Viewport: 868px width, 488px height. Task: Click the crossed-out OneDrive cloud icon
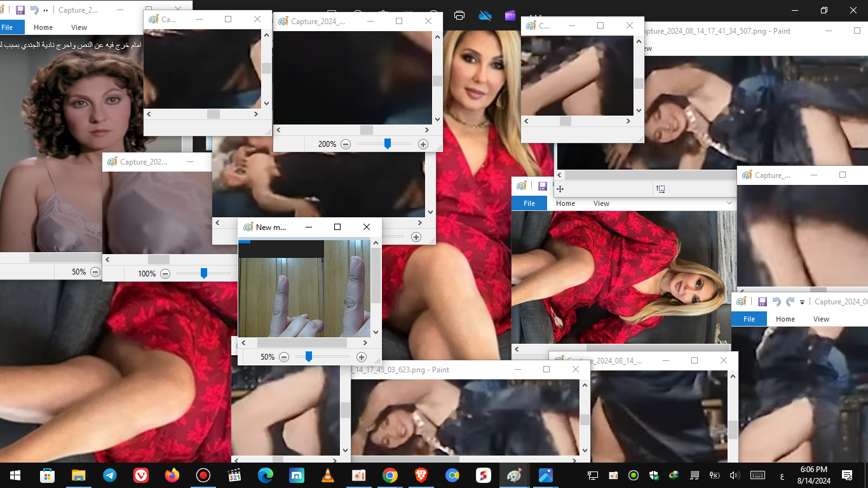click(485, 15)
